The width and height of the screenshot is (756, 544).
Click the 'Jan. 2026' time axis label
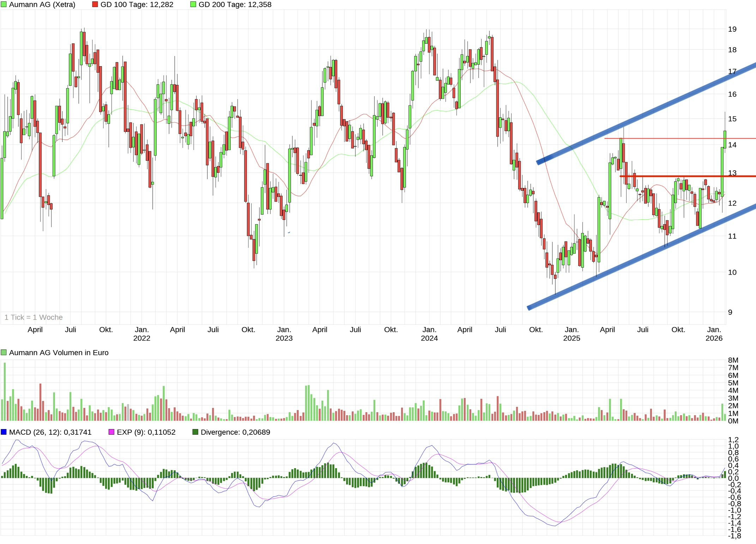[x=714, y=334]
